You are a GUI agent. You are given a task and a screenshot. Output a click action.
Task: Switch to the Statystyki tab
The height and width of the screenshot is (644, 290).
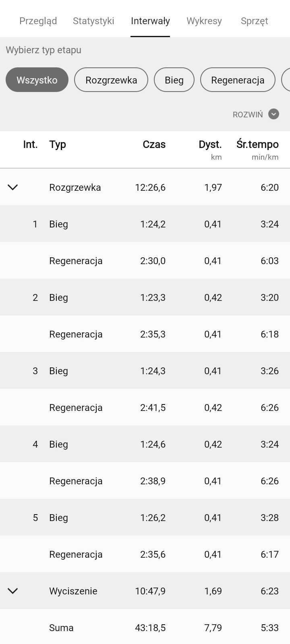pos(93,21)
